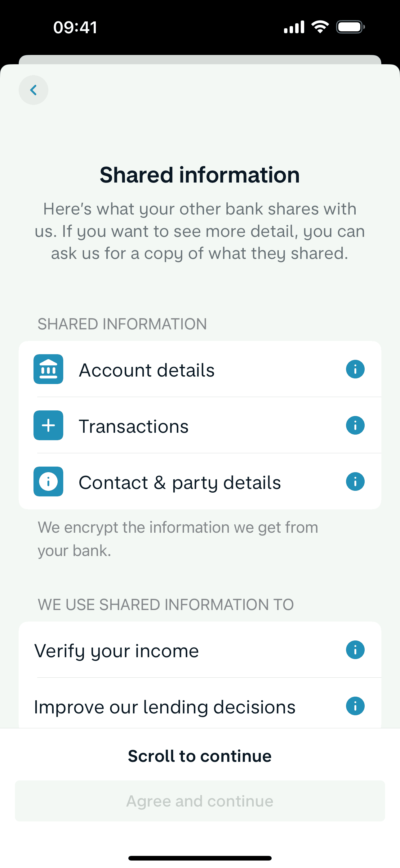400x868 pixels.
Task: Tap the Verify your income row text
Action: coord(117,651)
